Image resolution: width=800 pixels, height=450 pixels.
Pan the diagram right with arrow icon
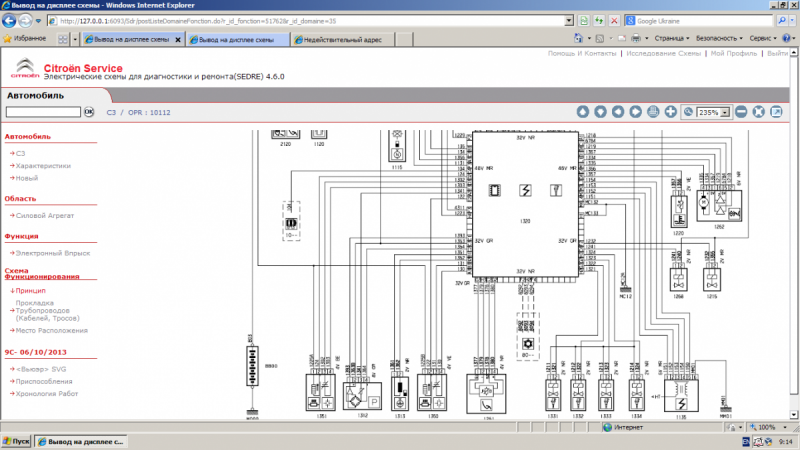coord(636,112)
